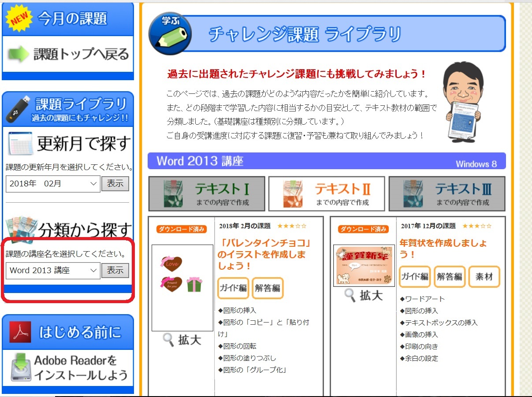Click the Windows 8 label
The height and width of the screenshot is (397, 532).
[476, 164]
